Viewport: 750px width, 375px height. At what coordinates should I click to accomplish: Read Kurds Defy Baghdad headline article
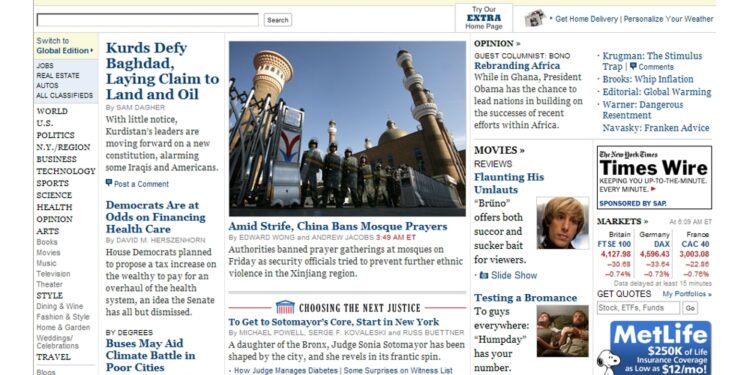(162, 71)
